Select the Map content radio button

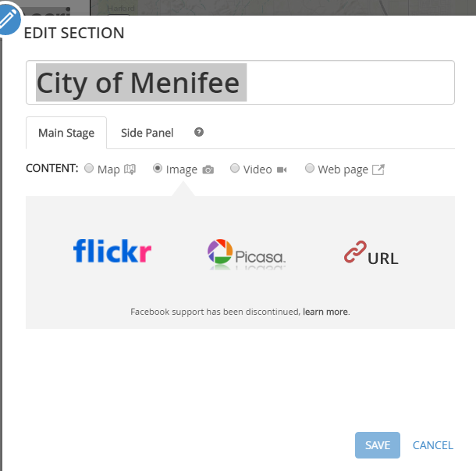[89, 168]
